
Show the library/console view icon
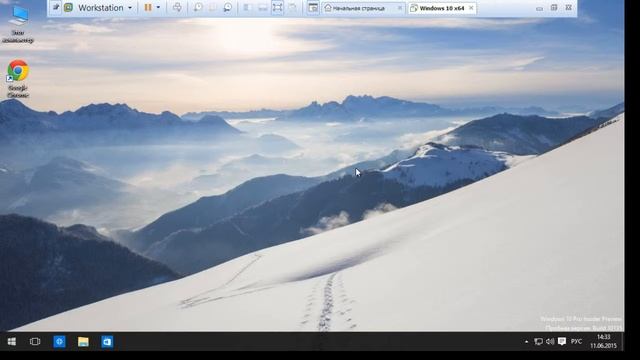[x=313, y=7]
